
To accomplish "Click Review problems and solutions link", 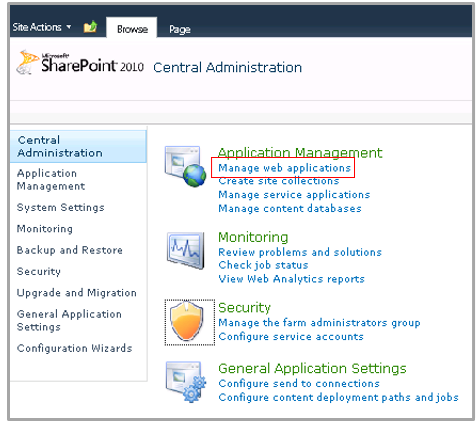I will tap(300, 252).
